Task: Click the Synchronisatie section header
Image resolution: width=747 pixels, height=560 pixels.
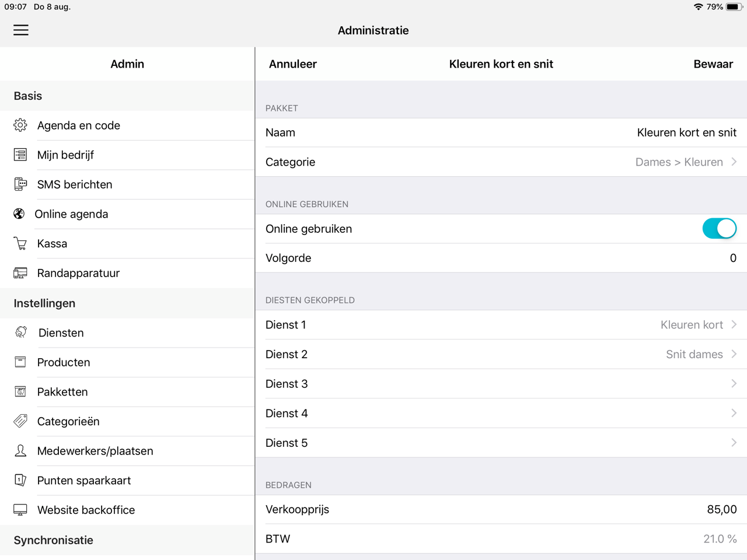Action: [x=54, y=540]
